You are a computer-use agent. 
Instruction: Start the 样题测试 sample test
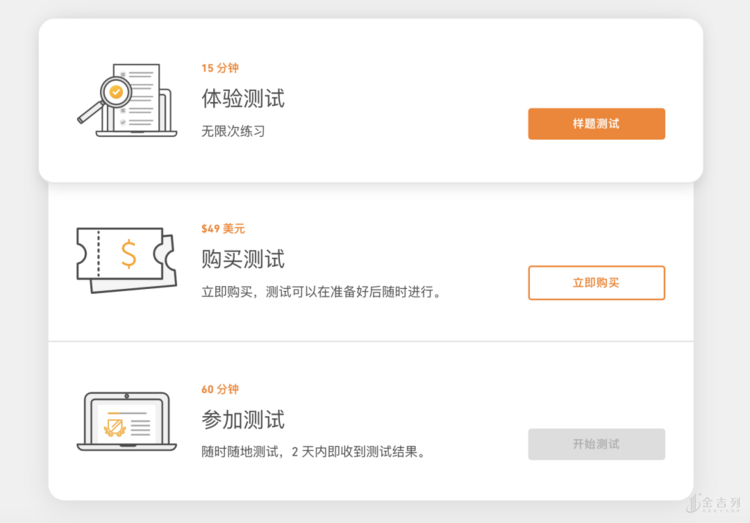pos(596,124)
